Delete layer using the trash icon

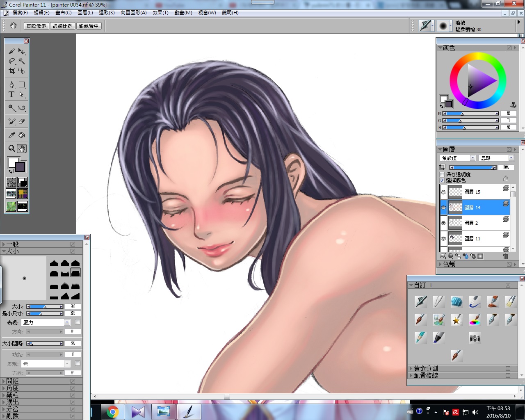click(505, 256)
